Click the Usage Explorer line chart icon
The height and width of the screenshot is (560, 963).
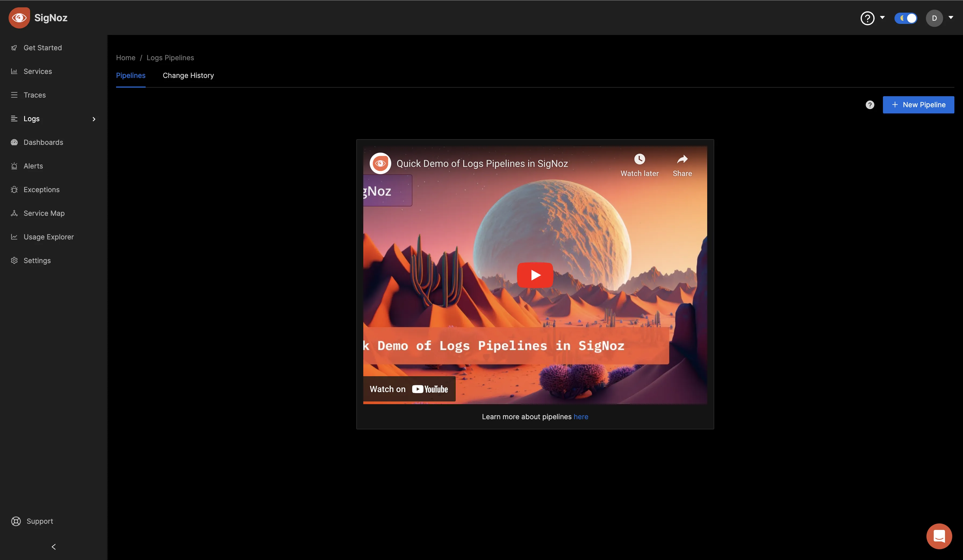coord(14,237)
